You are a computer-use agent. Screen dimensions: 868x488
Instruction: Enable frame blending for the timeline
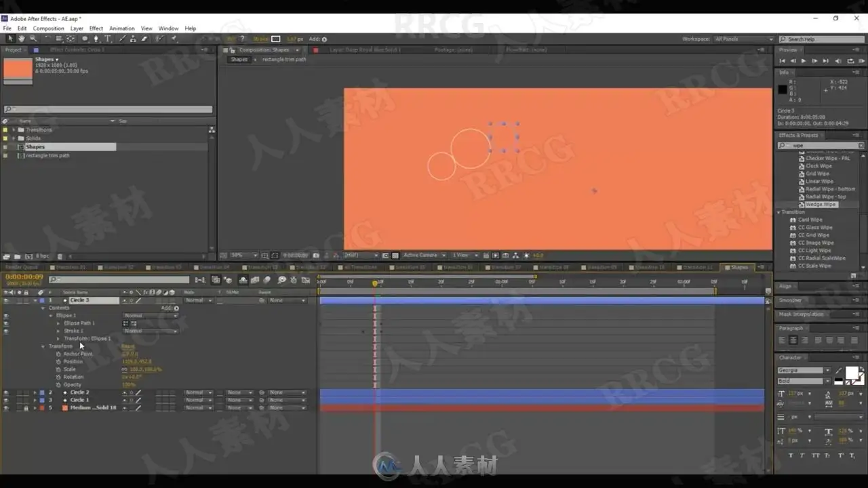(255, 280)
